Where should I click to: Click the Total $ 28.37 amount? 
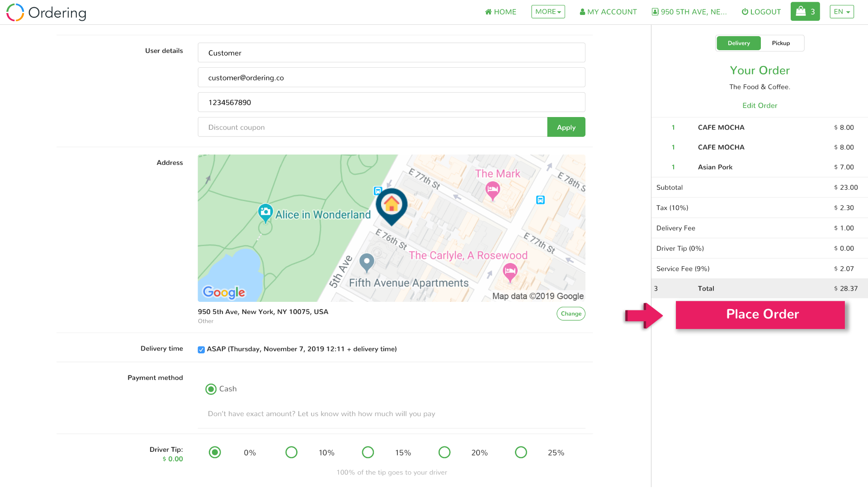[846, 288]
